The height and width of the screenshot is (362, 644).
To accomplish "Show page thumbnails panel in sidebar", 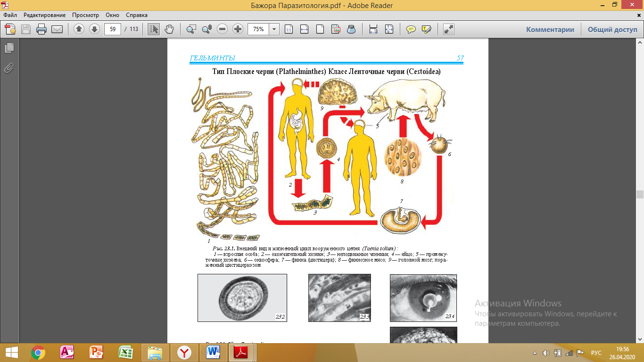I will (x=9, y=48).
